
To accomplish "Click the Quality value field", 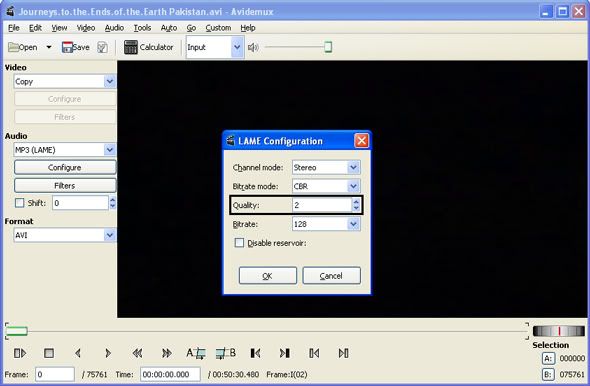I will pos(322,205).
